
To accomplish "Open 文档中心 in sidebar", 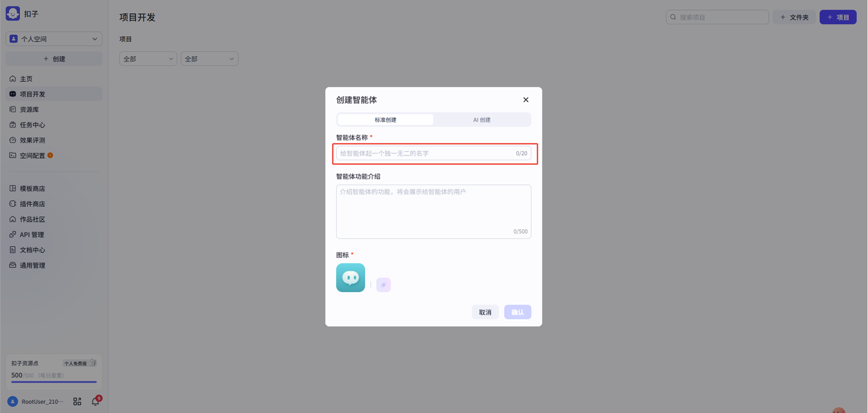I will coord(54,250).
